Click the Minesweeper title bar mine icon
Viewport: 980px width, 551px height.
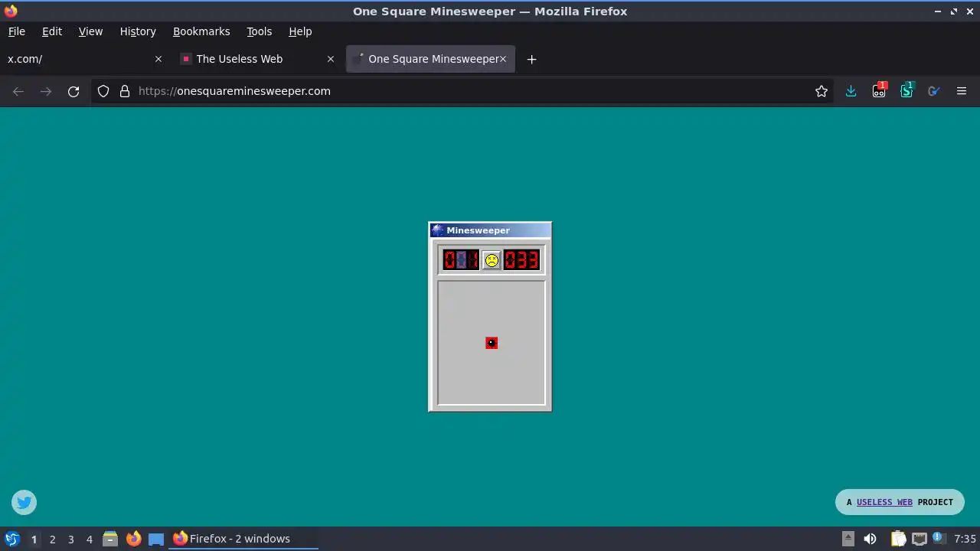coord(437,230)
